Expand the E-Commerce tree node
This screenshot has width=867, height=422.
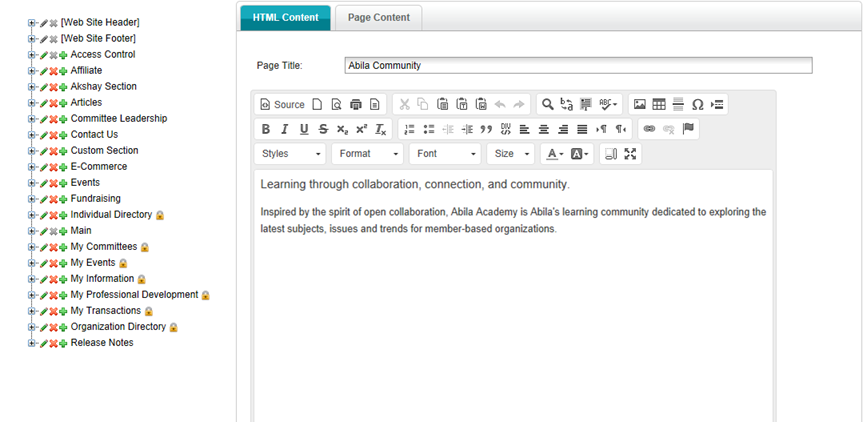point(31,167)
